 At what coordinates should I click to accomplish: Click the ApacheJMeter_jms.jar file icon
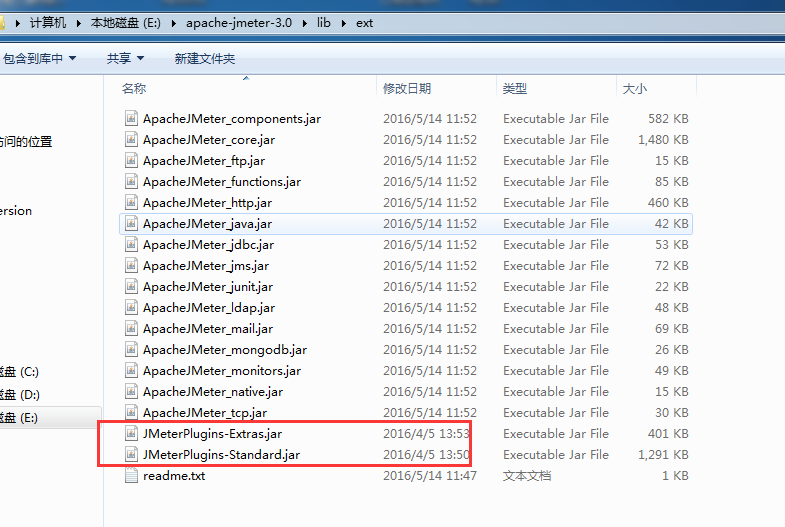pyautogui.click(x=131, y=265)
